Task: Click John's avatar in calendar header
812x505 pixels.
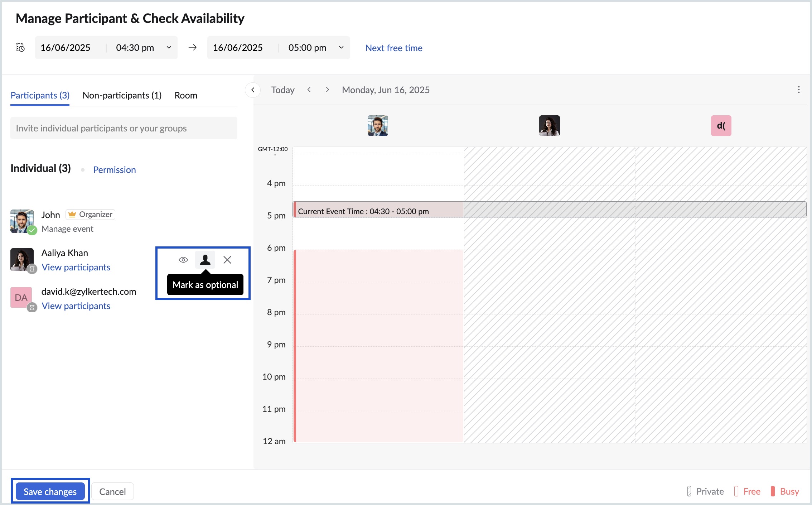Action: (x=378, y=126)
